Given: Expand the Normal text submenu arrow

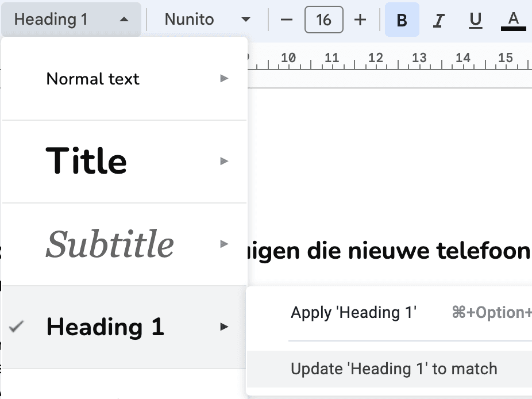Looking at the screenshot, I should coord(225,79).
